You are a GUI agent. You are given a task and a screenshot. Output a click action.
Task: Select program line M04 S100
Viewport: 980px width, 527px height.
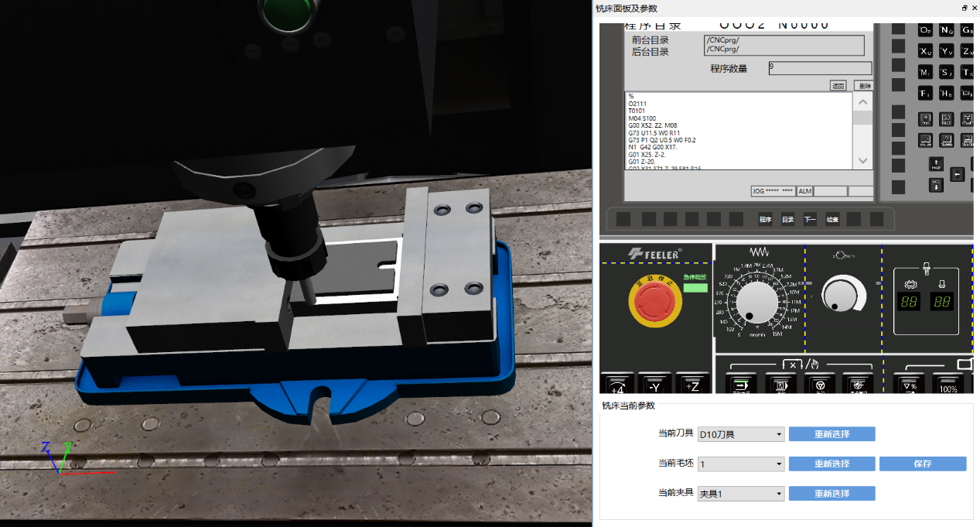click(x=642, y=118)
